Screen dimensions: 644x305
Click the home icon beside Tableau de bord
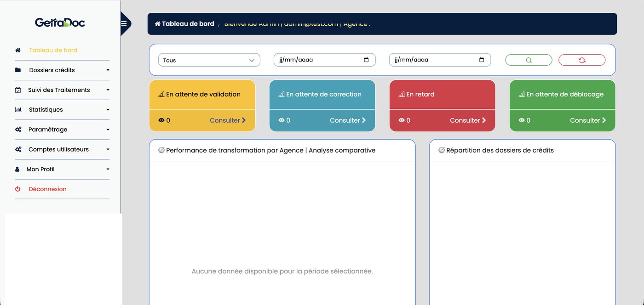[18, 50]
